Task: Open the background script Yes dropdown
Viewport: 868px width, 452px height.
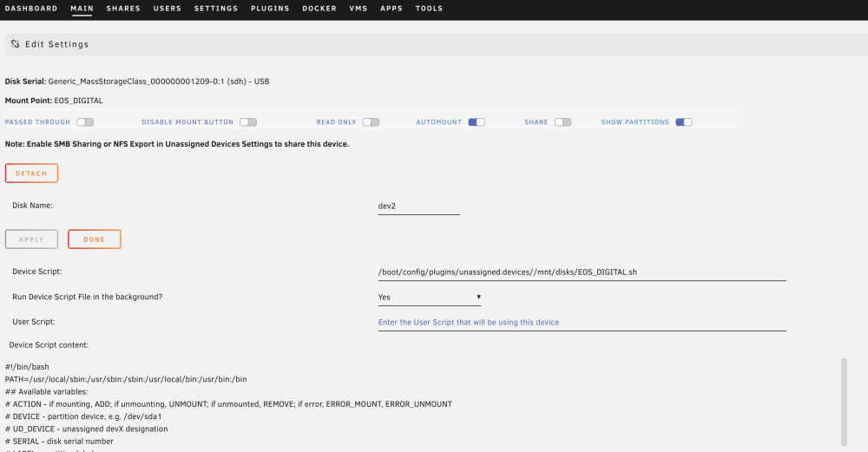Action: point(429,297)
